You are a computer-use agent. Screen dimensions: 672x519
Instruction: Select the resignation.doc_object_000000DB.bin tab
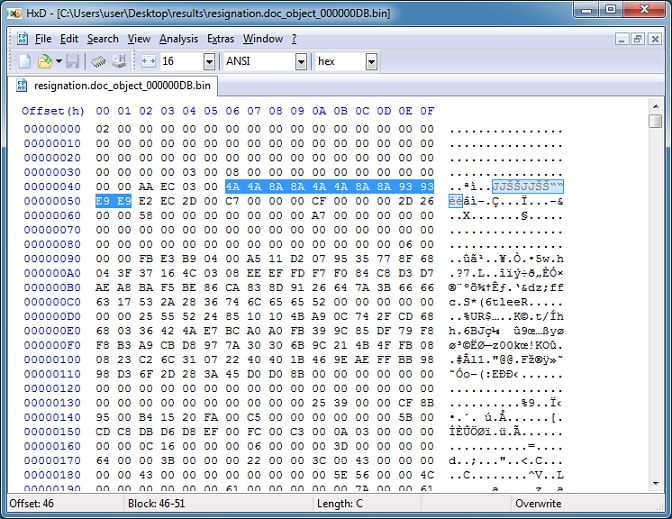[x=113, y=85]
